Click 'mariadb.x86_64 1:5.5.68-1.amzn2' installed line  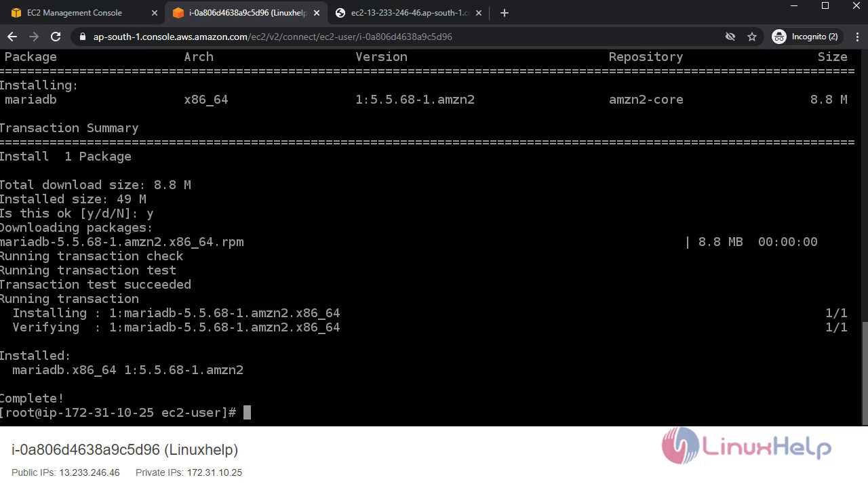pos(127,370)
